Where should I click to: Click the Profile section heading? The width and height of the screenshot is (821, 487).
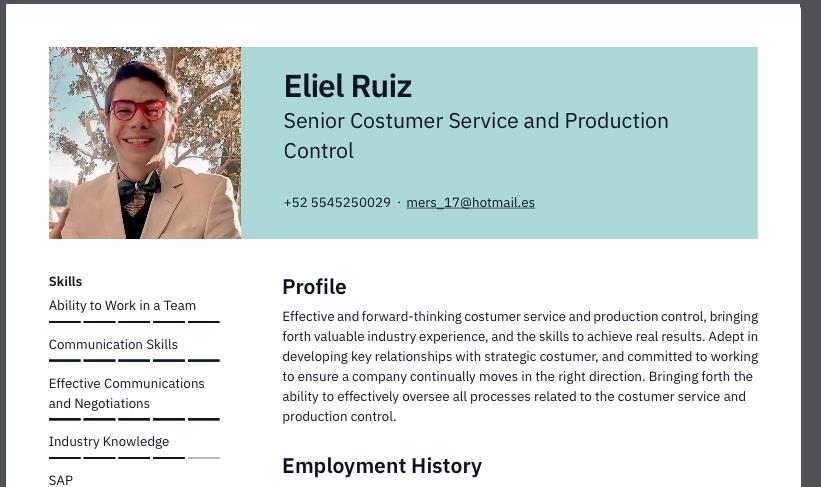pyautogui.click(x=314, y=287)
